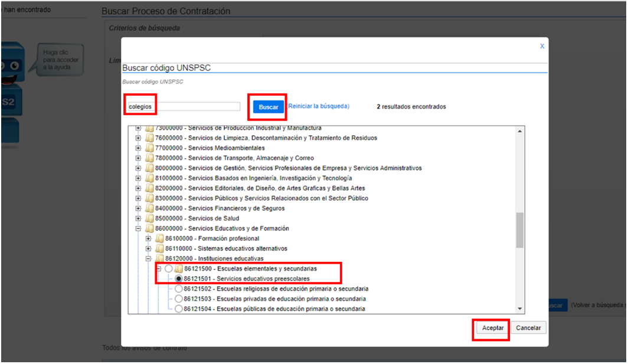Expand node 85000000 Servicios de Salud
This screenshot has width=628, height=364.
pos(138,218)
